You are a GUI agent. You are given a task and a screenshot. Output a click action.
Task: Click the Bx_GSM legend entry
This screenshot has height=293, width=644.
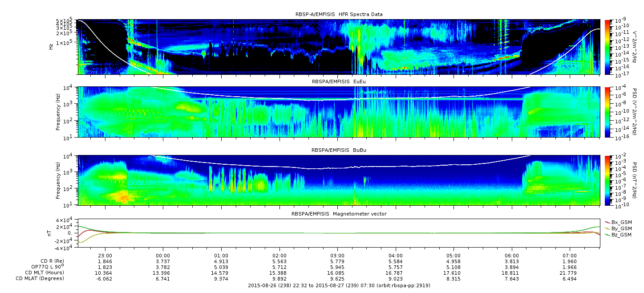(x=618, y=222)
